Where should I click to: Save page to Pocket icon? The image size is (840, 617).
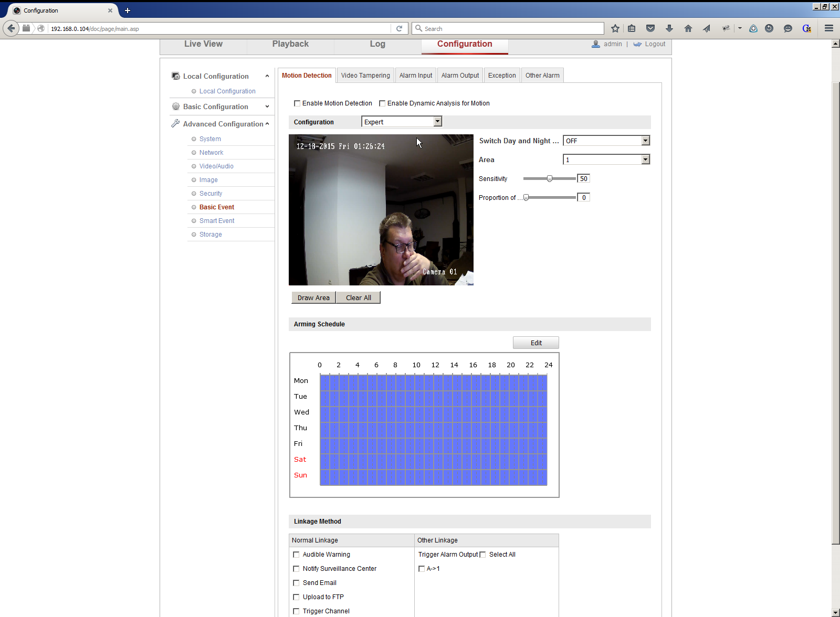[650, 28]
